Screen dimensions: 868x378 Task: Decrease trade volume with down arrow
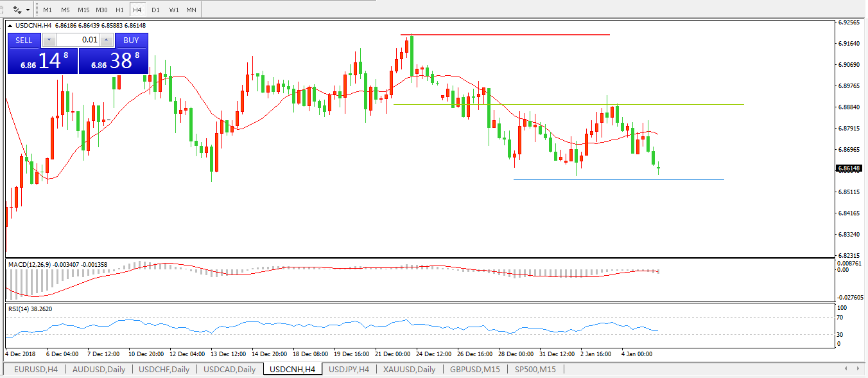coord(49,40)
